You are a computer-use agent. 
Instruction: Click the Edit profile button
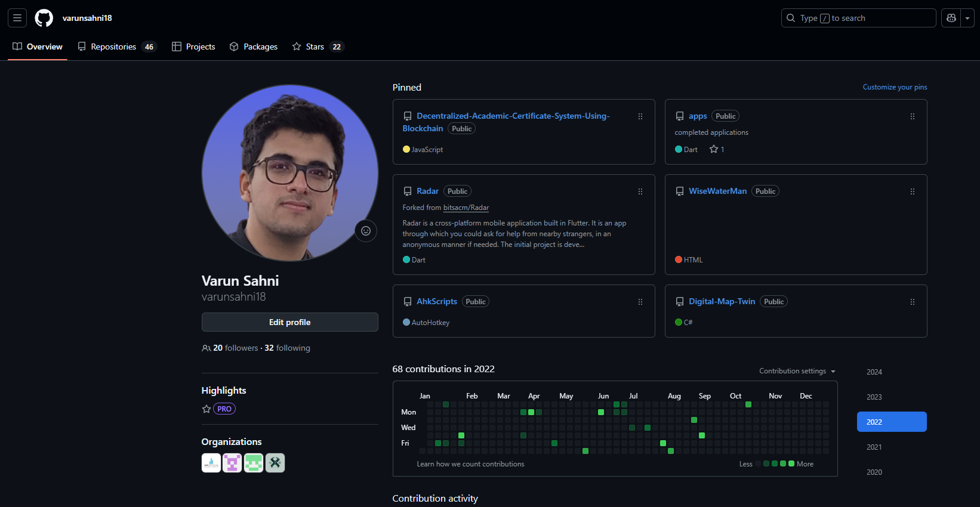[x=289, y=322]
